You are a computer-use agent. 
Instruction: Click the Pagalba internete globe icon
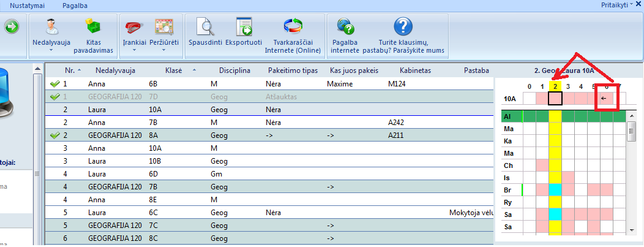click(345, 27)
